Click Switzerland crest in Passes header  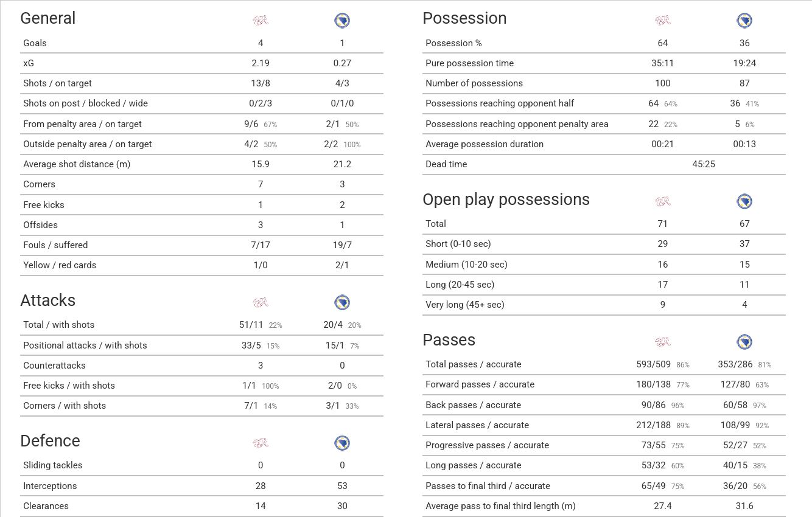(x=663, y=342)
